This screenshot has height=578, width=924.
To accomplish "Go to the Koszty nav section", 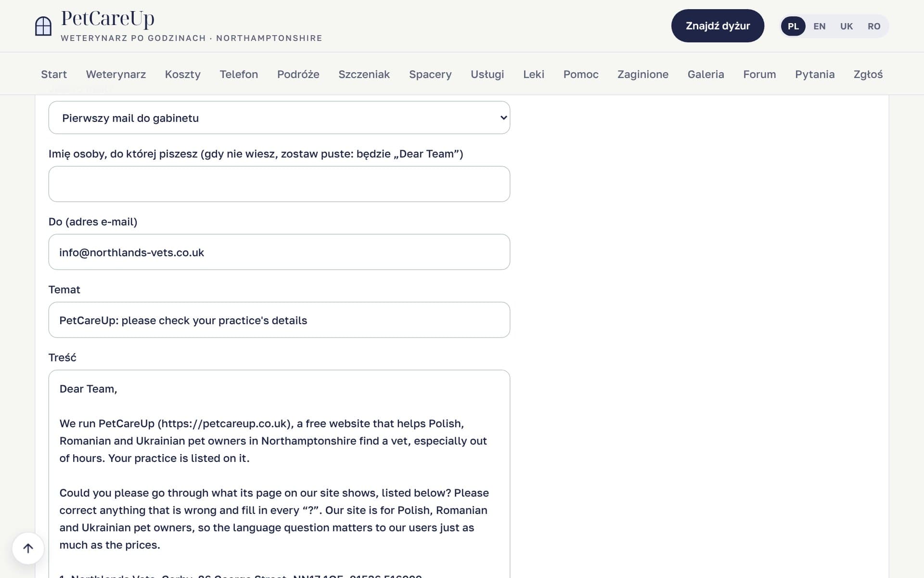I will (x=182, y=74).
